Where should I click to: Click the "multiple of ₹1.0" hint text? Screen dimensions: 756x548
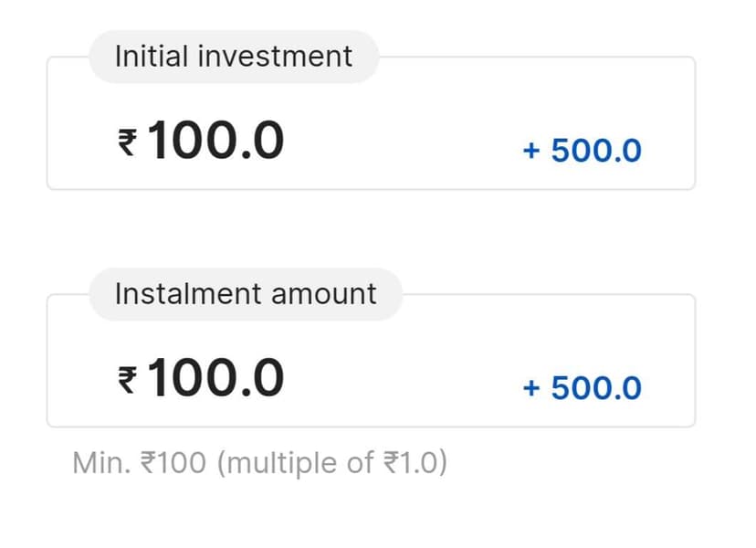(x=331, y=463)
